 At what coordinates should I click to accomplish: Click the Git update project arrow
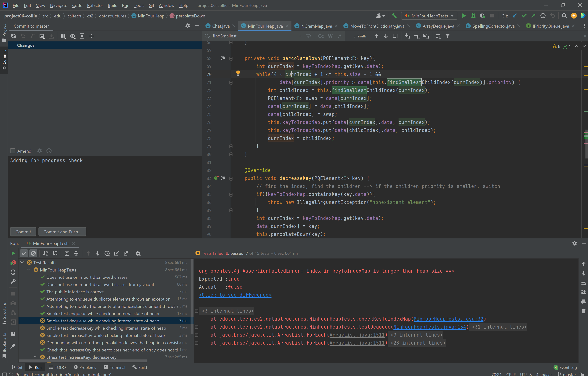tap(515, 16)
